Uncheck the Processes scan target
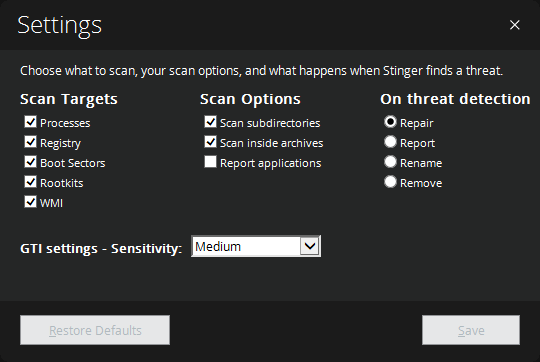Screen dimensions: 540x362 pyautogui.click(x=30, y=122)
